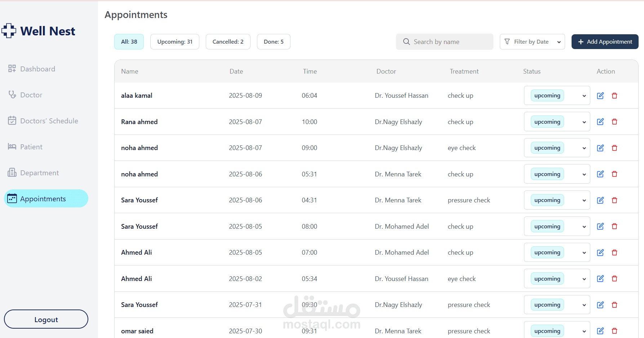Edit Ahmed Ali's 05:34 appointment

[600, 278]
